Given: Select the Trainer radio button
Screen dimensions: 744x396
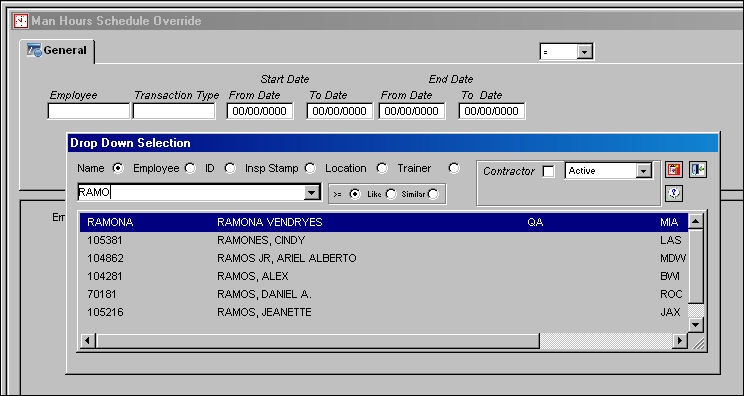Looking at the screenshot, I should (454, 168).
